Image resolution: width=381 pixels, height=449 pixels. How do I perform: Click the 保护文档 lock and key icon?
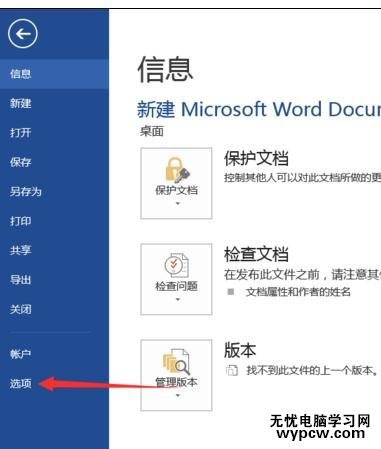[x=177, y=170]
